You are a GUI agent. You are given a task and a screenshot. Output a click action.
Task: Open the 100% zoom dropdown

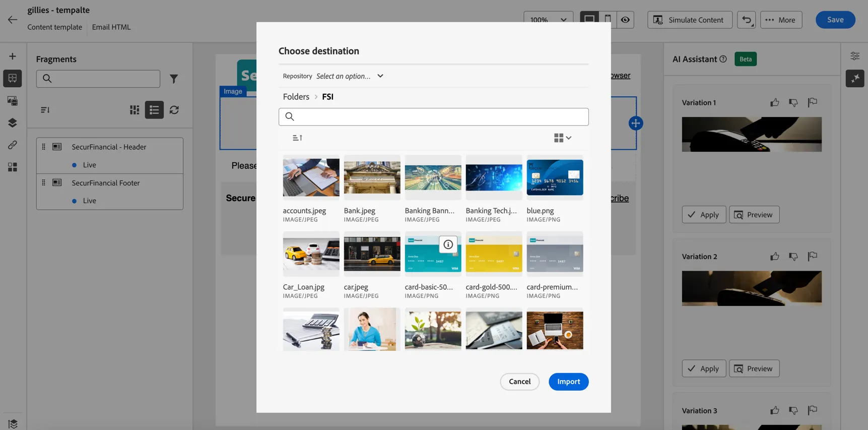tap(548, 20)
